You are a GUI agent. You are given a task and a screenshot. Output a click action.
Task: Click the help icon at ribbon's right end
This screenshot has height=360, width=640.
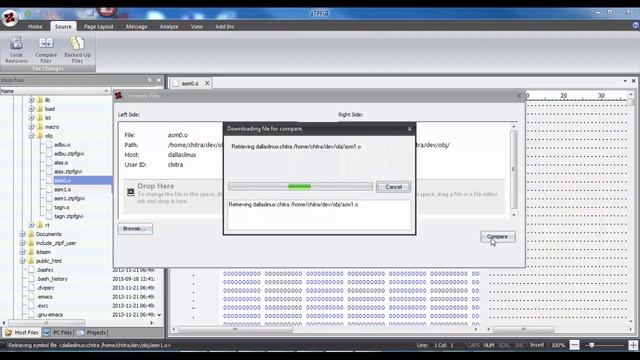[x=636, y=25]
